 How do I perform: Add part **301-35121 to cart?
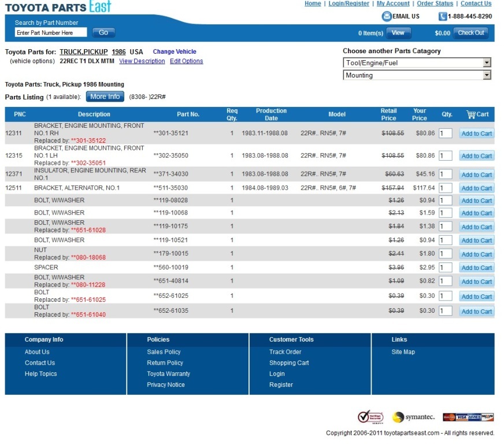(x=477, y=134)
